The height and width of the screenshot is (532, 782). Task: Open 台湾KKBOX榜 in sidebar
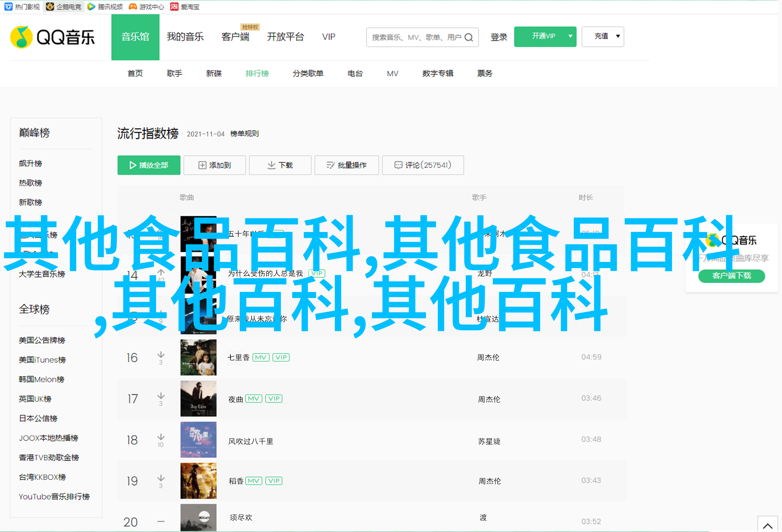pos(42,477)
